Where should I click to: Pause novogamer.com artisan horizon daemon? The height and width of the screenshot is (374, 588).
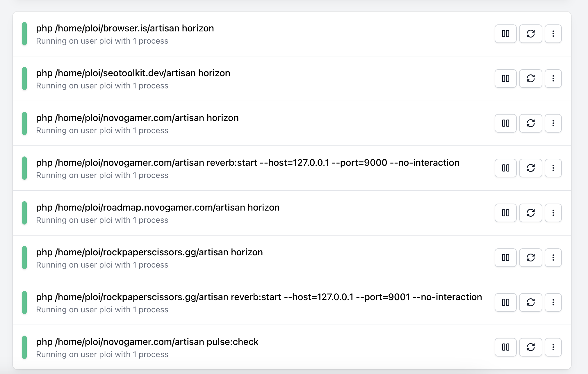505,123
